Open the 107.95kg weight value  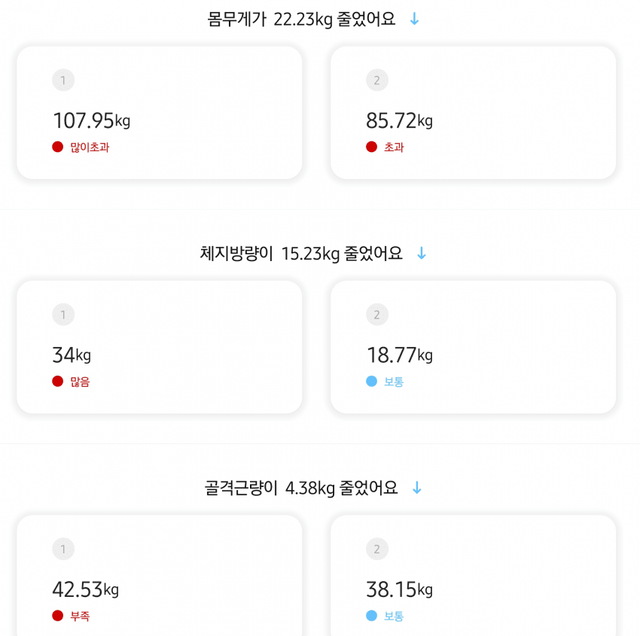[x=91, y=121]
